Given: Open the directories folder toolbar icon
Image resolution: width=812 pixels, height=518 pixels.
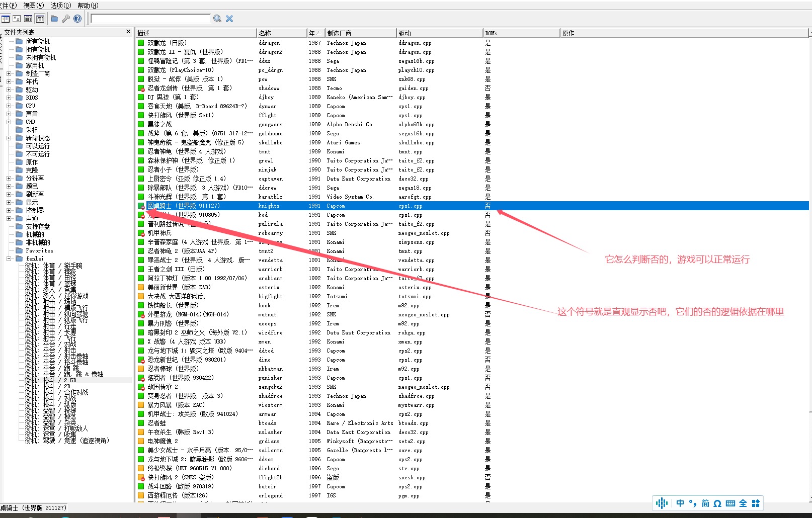Looking at the screenshot, I should click(54, 19).
